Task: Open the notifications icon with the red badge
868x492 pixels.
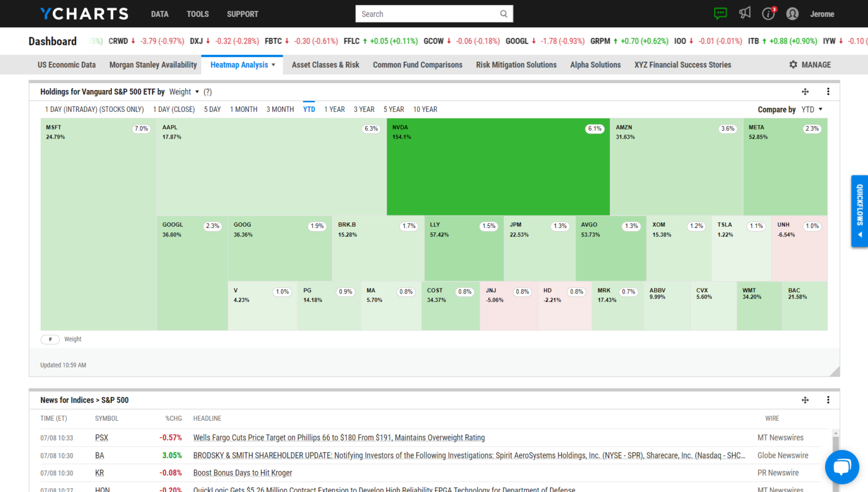Action: tap(768, 14)
